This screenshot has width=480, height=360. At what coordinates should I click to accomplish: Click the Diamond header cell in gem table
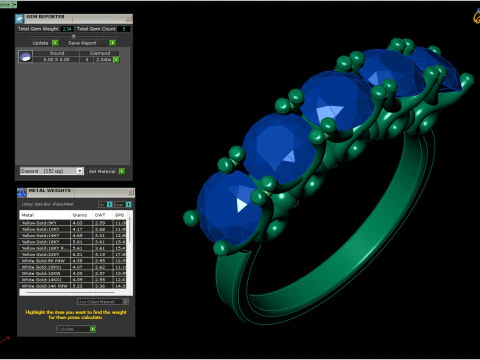(99, 53)
